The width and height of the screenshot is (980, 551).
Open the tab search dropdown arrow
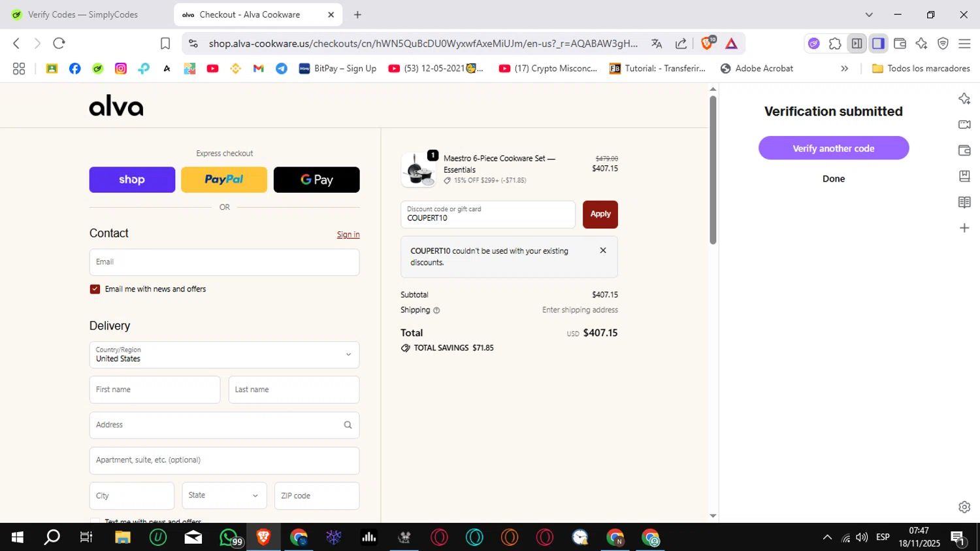click(869, 14)
